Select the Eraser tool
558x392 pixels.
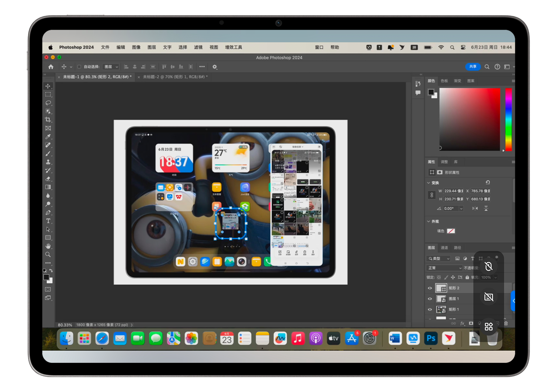pyautogui.click(x=48, y=179)
